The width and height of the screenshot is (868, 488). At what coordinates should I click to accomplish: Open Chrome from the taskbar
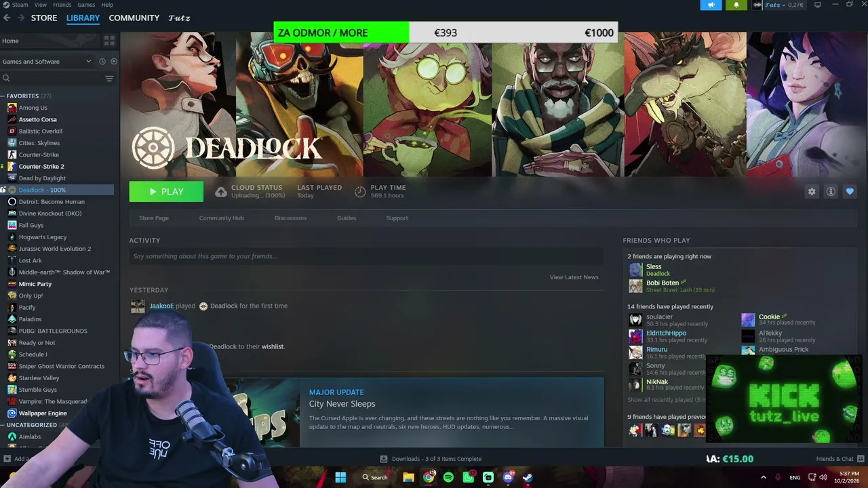(429, 477)
